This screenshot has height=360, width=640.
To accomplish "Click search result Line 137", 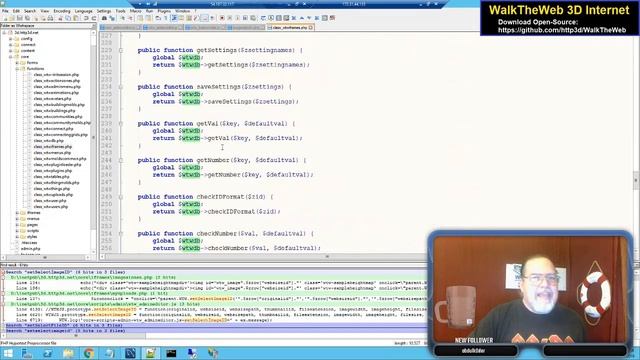I will click(x=220, y=299).
